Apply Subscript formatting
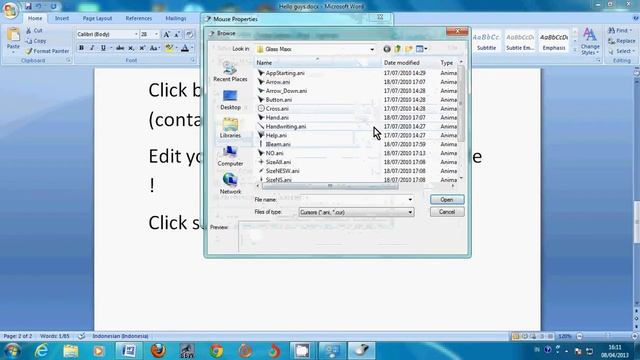Viewport: 640px width, 360px height. [131, 48]
